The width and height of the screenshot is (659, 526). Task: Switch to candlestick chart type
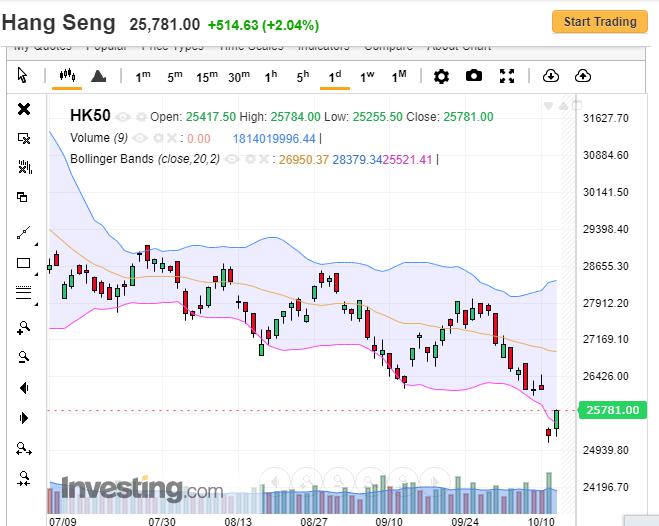coord(68,76)
